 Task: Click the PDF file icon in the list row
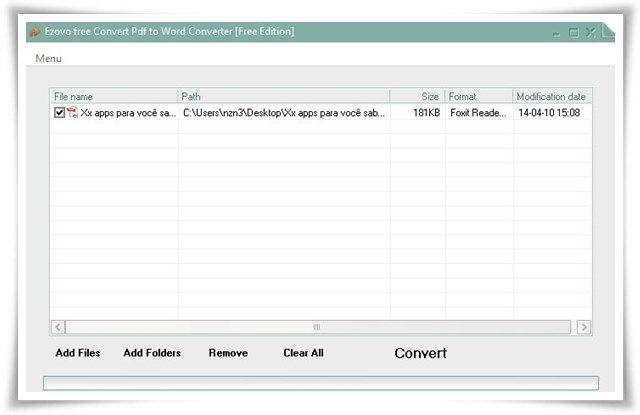72,112
